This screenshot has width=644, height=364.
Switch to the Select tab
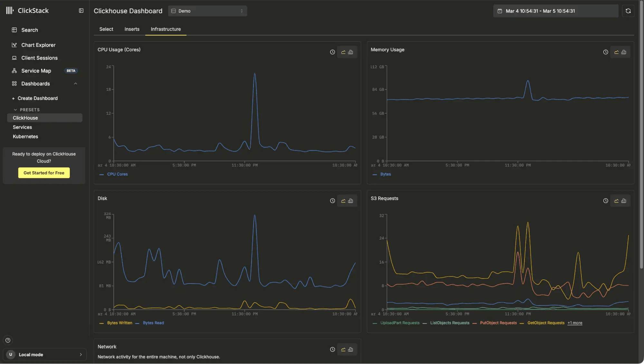point(106,29)
